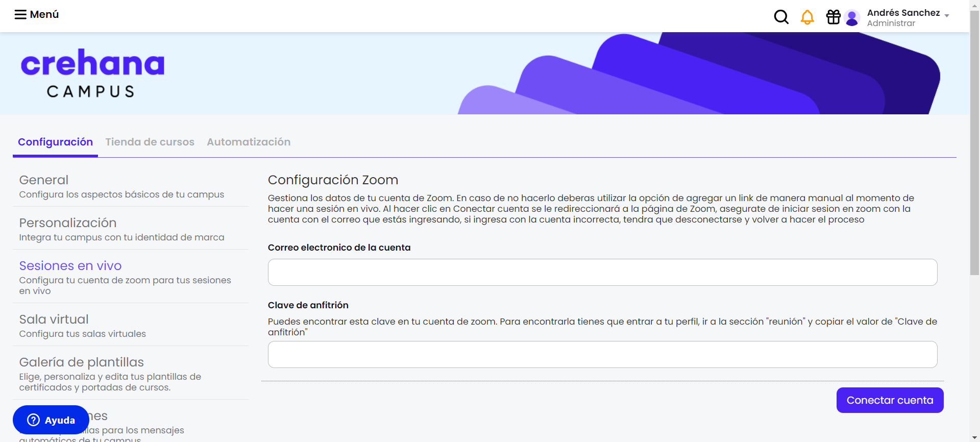Viewport: 980px width, 442px height.
Task: Click the search magnifier icon
Action: [x=781, y=17]
